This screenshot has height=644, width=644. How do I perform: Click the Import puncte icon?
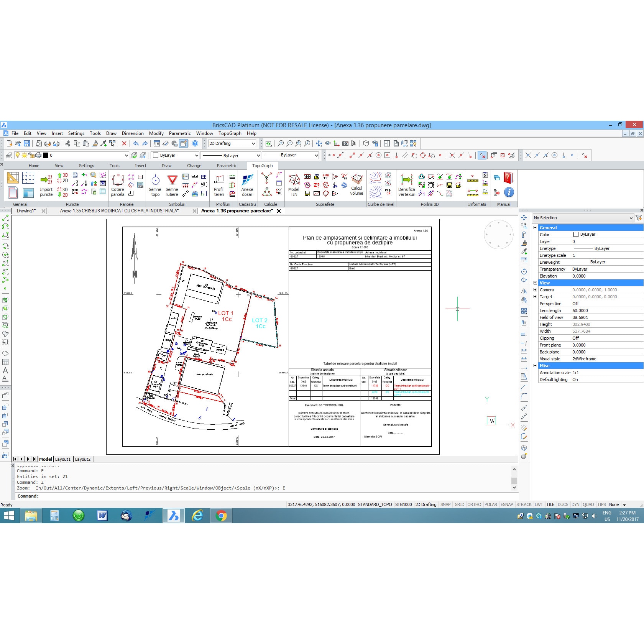(x=46, y=180)
